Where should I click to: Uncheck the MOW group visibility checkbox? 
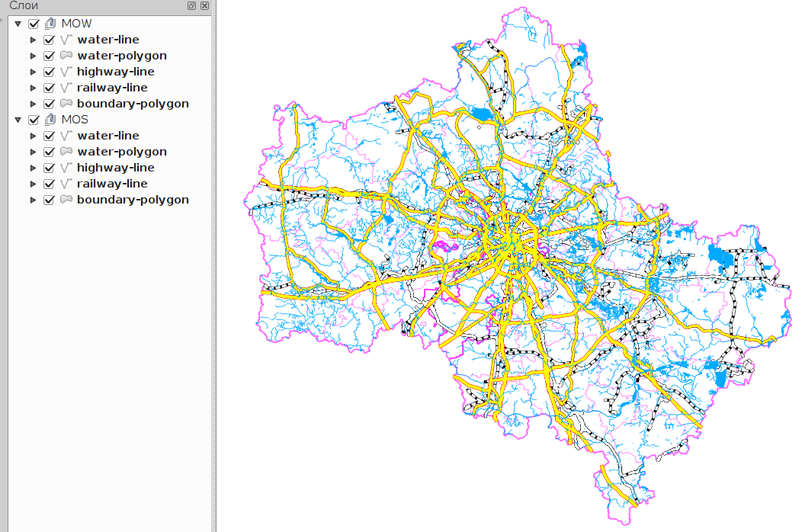pos(34,24)
